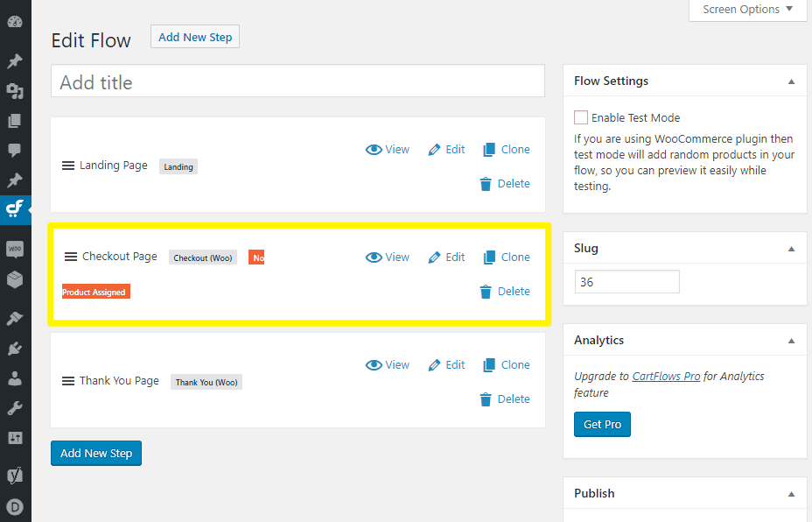Delete the Checkout Page step
Viewport: 812px width, 522px height.
(505, 292)
